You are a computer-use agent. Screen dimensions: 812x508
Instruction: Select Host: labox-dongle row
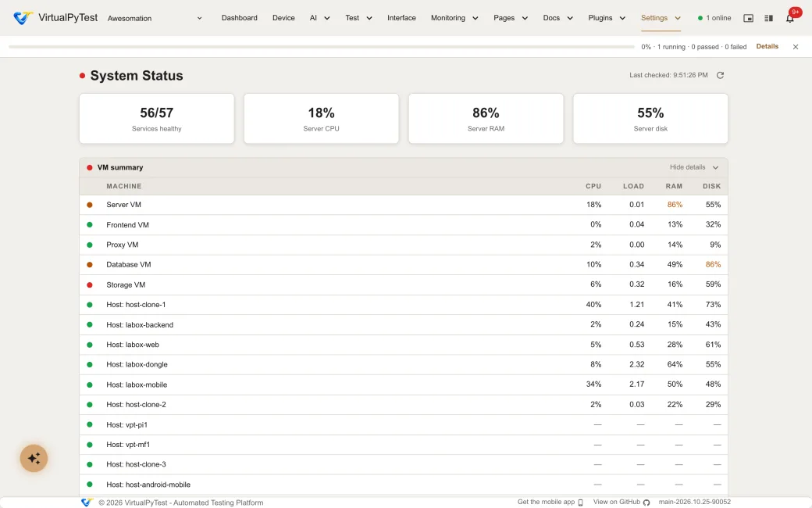point(404,364)
